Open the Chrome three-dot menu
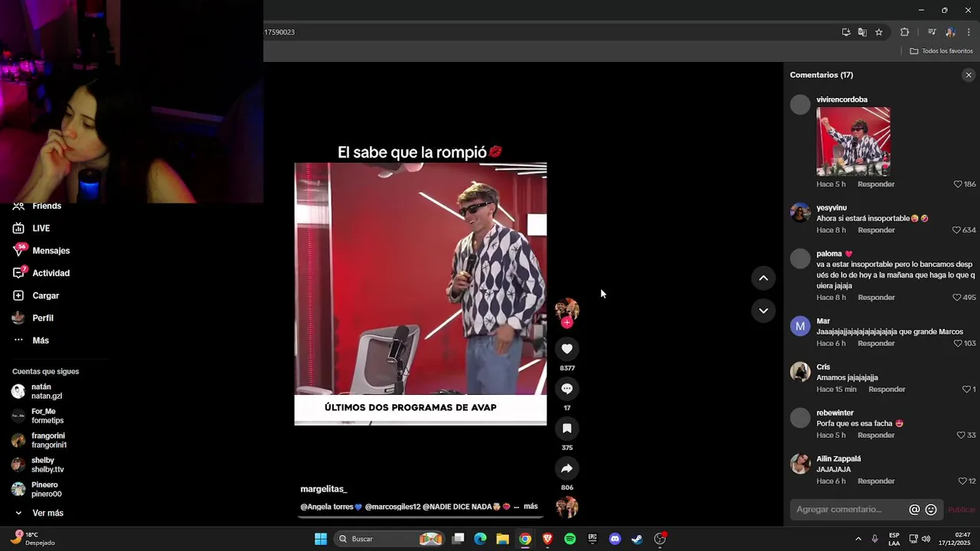 pos(969,32)
